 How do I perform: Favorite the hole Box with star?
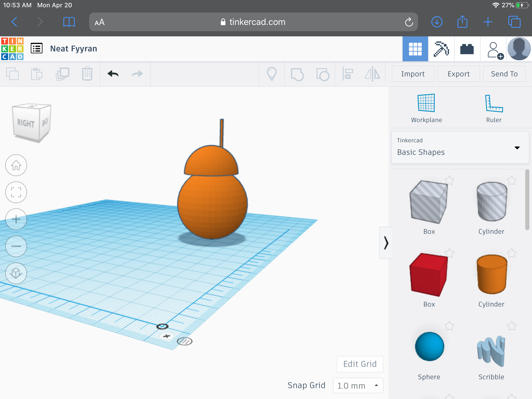(449, 180)
